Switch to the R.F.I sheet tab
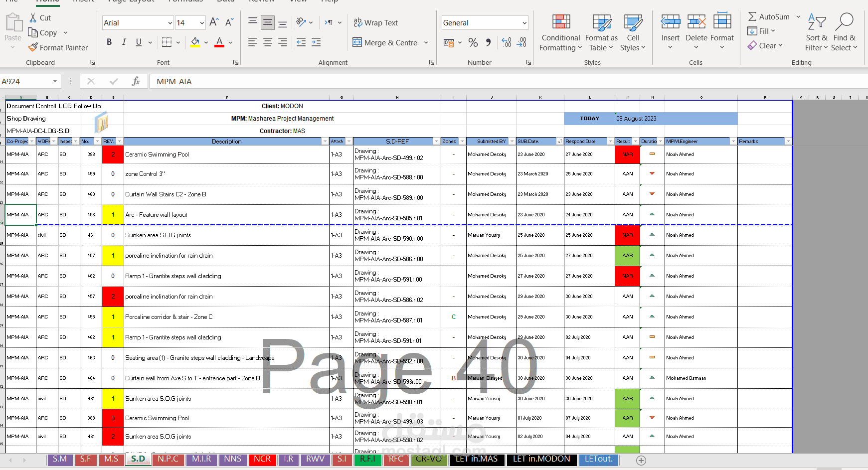This screenshot has height=470, width=868. pyautogui.click(x=367, y=459)
